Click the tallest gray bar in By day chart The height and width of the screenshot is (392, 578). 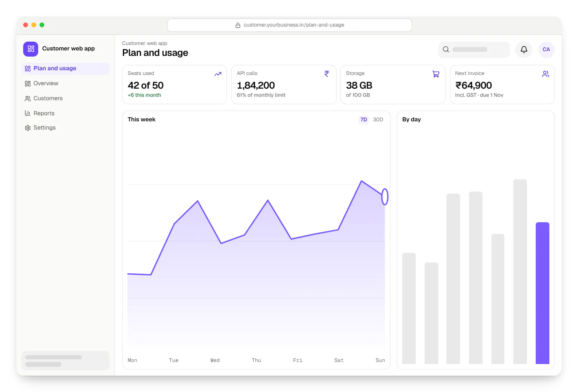coord(520,272)
